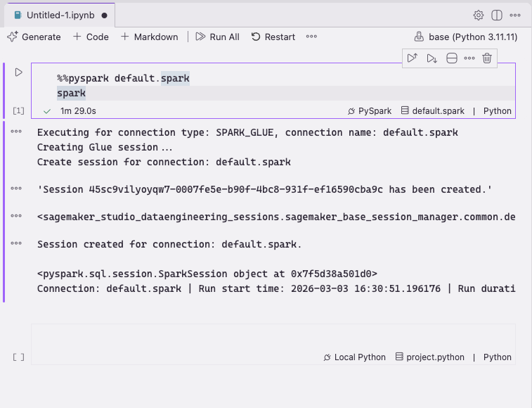Click into the %%pyspark code line
532x408 pixels.
click(x=123, y=79)
